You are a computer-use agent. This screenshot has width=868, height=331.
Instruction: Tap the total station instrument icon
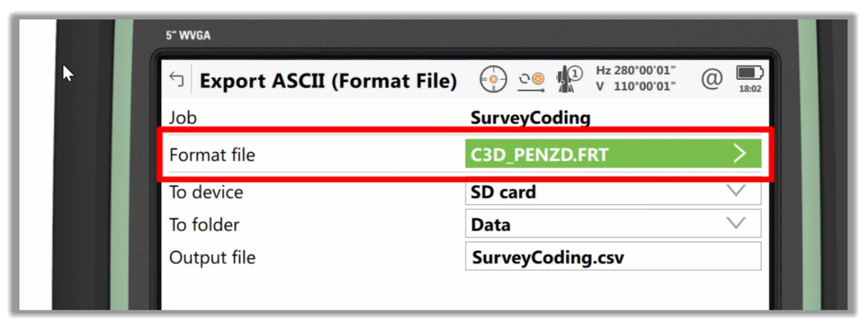(x=569, y=79)
